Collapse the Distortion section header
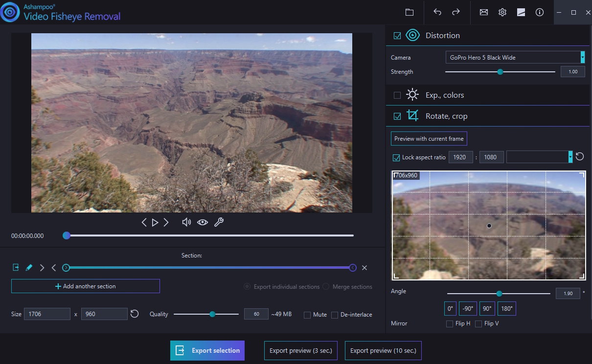This screenshot has width=592, height=364. [442, 36]
